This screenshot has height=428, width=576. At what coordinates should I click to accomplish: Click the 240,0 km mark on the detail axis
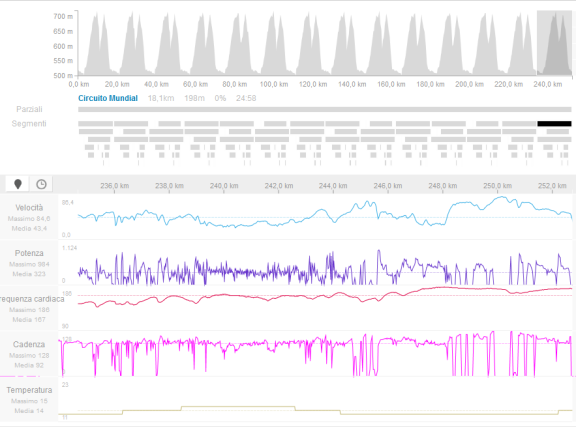click(224, 186)
